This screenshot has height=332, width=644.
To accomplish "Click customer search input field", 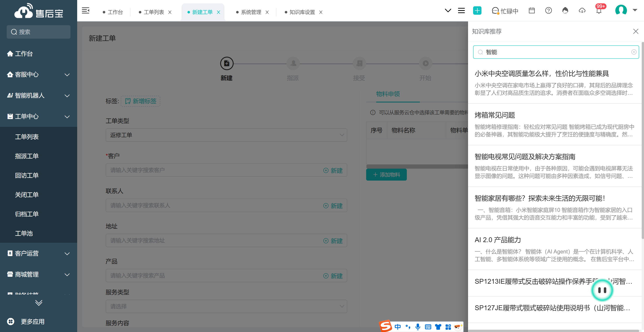I will click(226, 170).
